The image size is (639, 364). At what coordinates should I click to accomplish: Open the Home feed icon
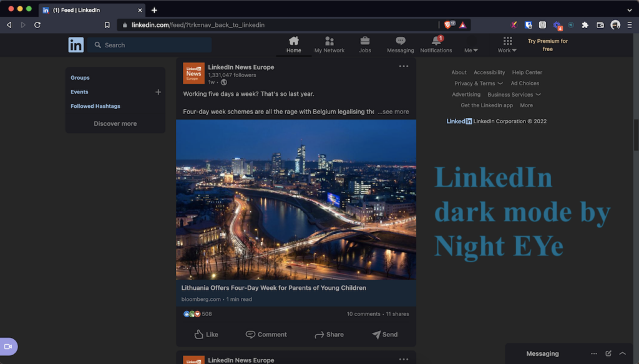(x=293, y=42)
